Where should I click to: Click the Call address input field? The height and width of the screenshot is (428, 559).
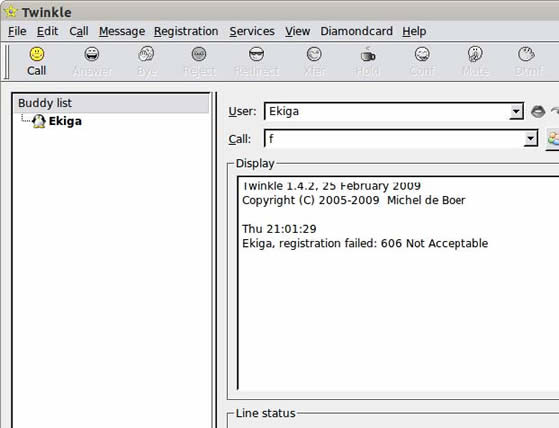[394, 139]
